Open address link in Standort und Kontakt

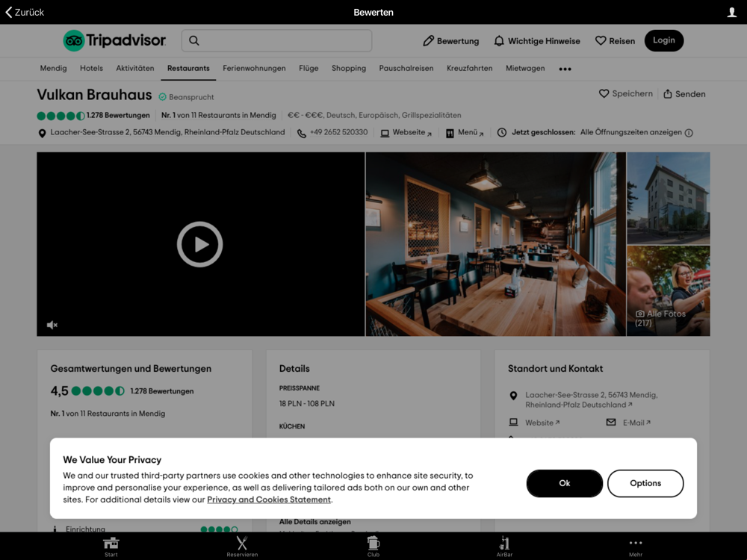[x=591, y=399]
